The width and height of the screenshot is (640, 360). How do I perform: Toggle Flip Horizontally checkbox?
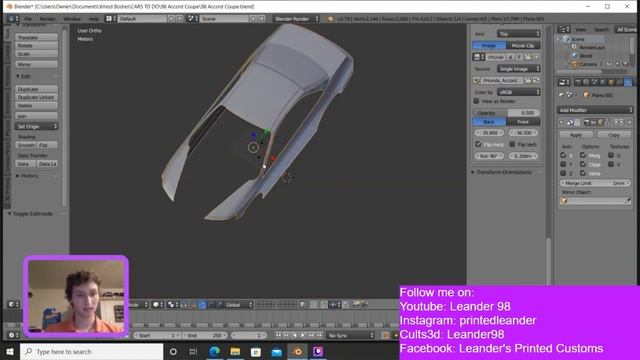click(478, 144)
